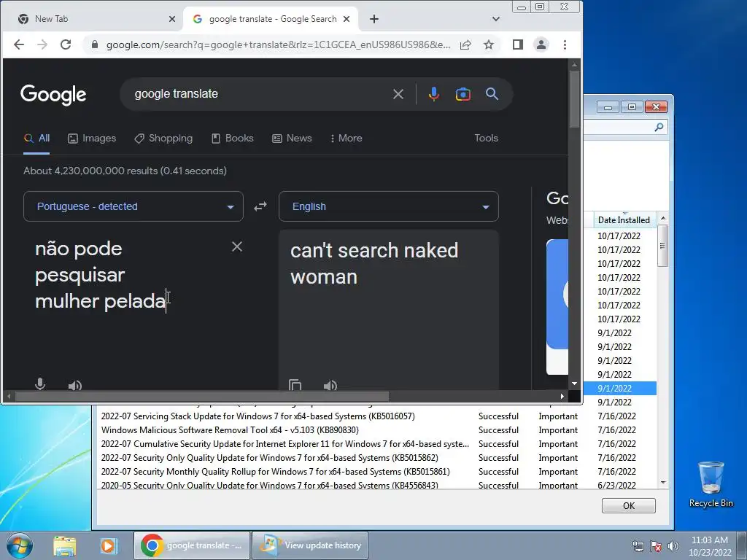The width and height of the screenshot is (747, 560).
Task: Click the page scroll down arrow
Action: (575, 384)
